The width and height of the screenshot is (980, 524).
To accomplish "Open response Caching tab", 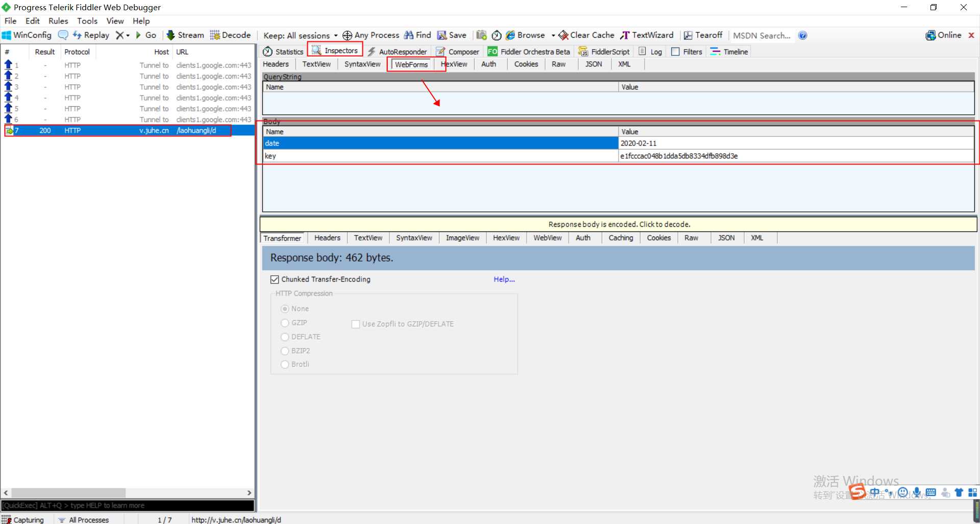I will 621,238.
